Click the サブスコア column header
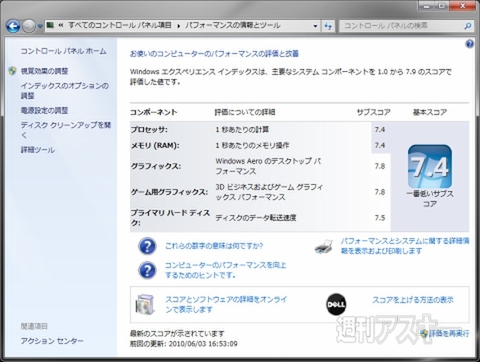The image size is (480, 362). point(373,112)
